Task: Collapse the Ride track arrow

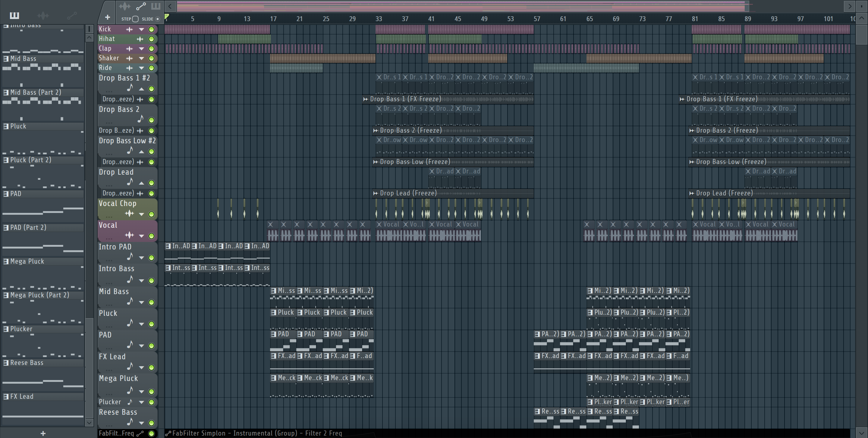Action: click(142, 68)
